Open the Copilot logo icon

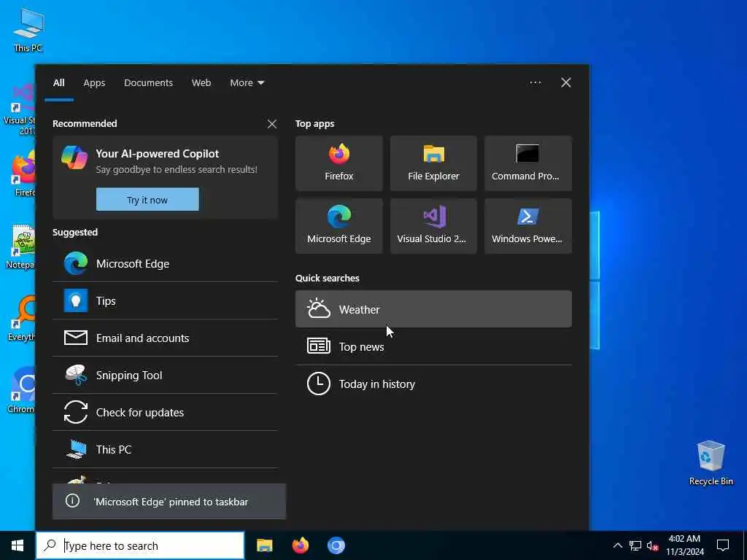tap(74, 157)
